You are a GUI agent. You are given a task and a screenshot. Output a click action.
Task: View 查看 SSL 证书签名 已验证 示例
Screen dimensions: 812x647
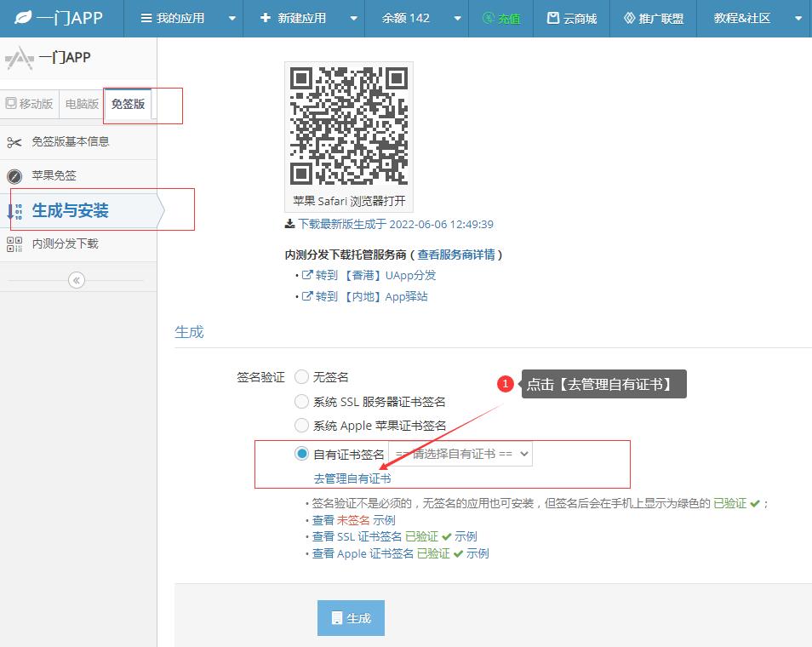click(x=395, y=536)
